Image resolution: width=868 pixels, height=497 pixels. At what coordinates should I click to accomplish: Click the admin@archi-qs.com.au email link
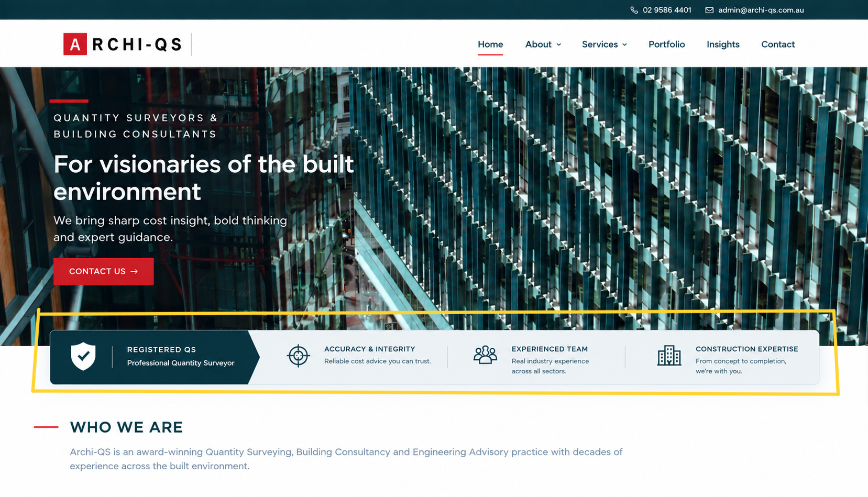761,10
